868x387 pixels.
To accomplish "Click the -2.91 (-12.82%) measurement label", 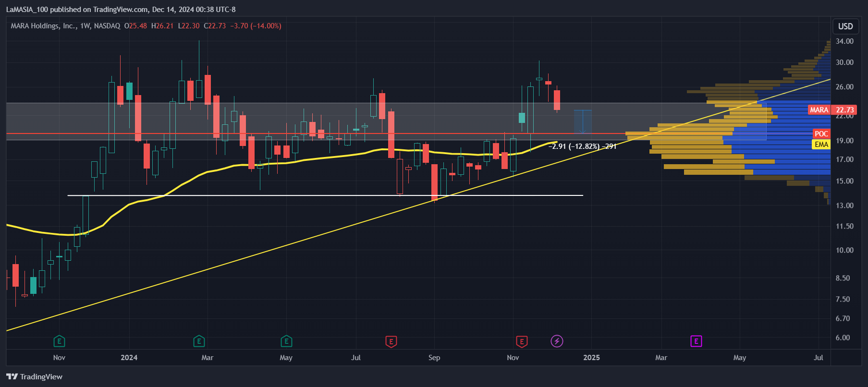I will 582,146.
